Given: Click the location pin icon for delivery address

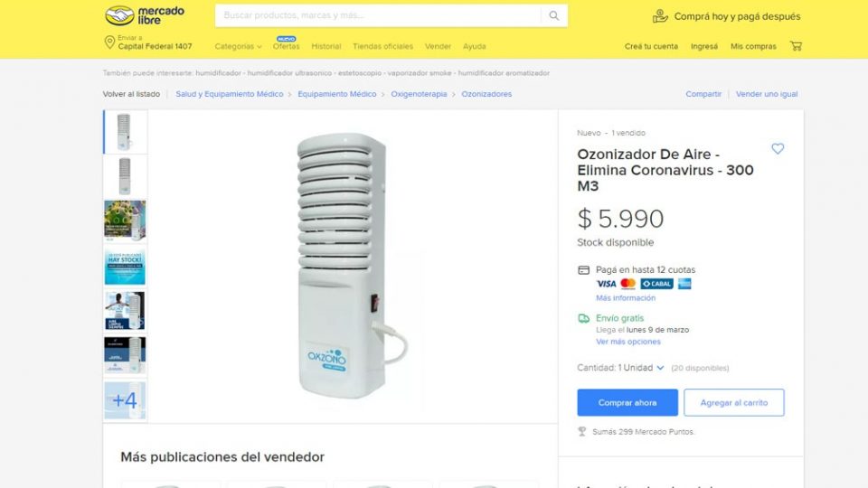Looking at the screenshot, I should [x=109, y=42].
